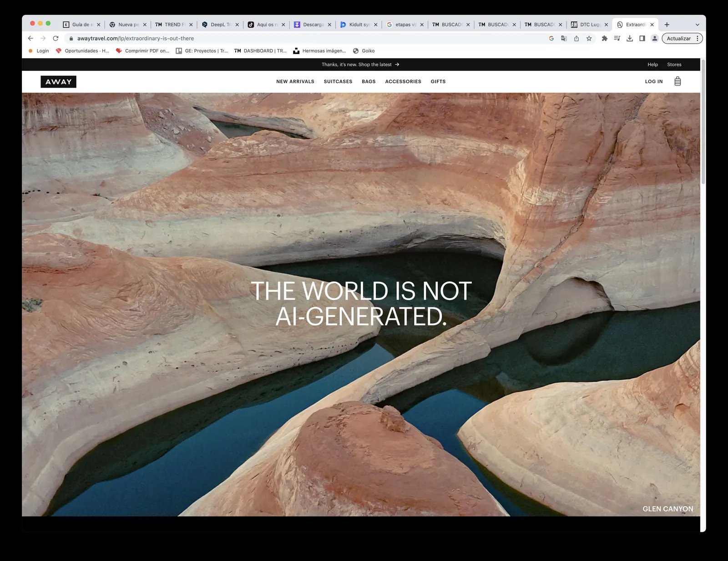The width and height of the screenshot is (728, 561).
Task: Open the Away shopping bag icon
Action: click(x=677, y=81)
